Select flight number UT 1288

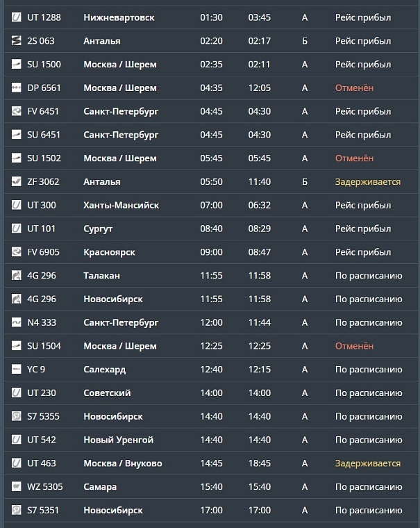(x=44, y=17)
